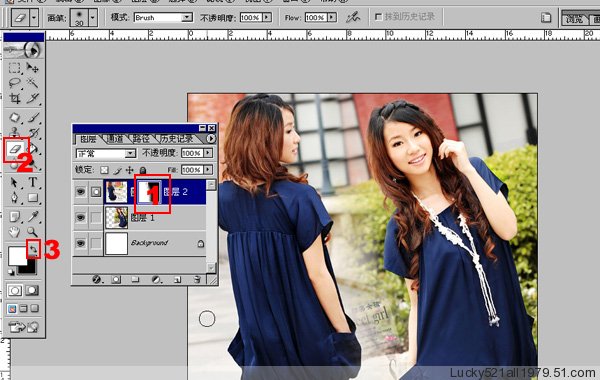Select the Rectangular Marquee tool
Viewport: 600px width, 380px height.
[x=15, y=68]
